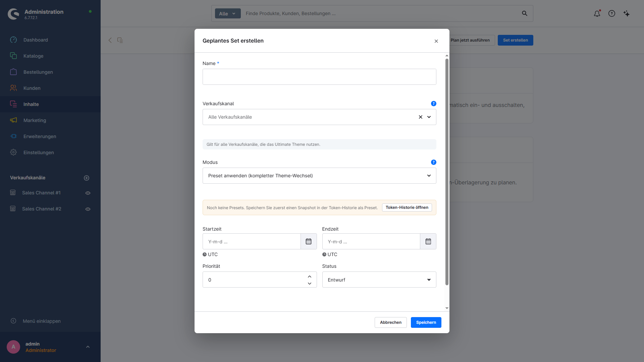Click the Speichern button
This screenshot has height=362, width=644.
pos(426,322)
